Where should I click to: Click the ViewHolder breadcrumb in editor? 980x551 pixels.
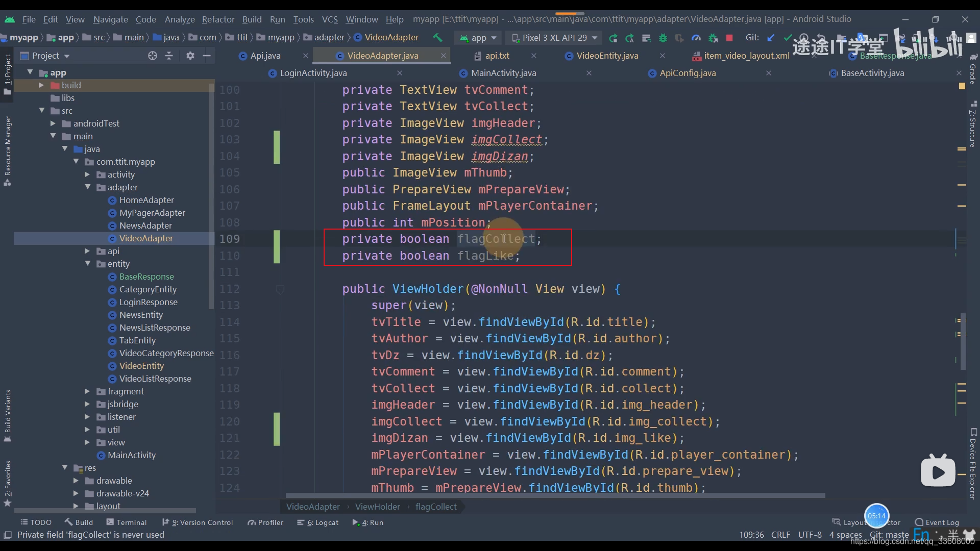tap(377, 507)
